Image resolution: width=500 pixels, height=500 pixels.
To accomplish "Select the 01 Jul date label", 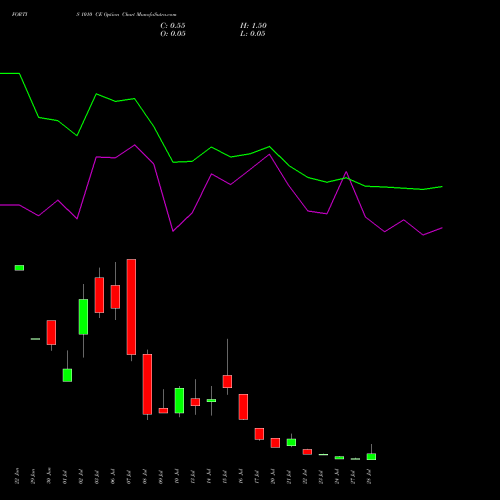I will coord(65,477).
